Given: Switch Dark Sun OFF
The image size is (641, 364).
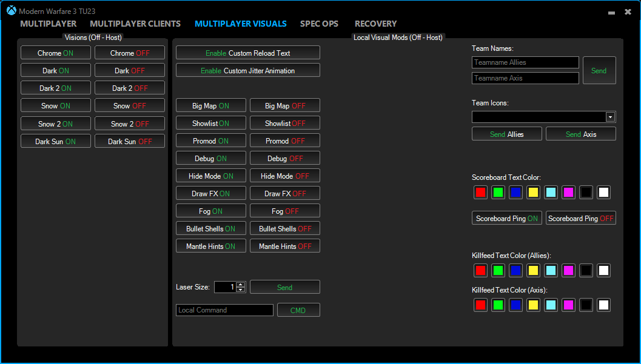Looking at the screenshot, I should coord(130,141).
